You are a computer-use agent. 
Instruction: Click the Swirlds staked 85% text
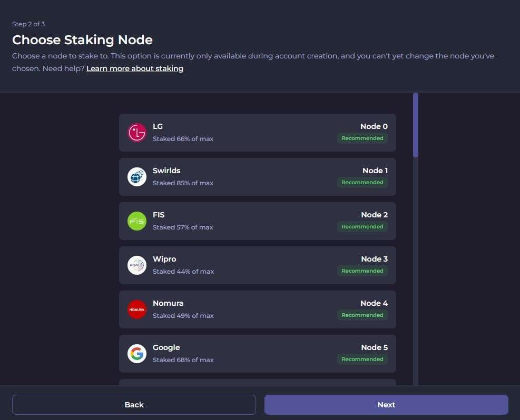click(183, 183)
